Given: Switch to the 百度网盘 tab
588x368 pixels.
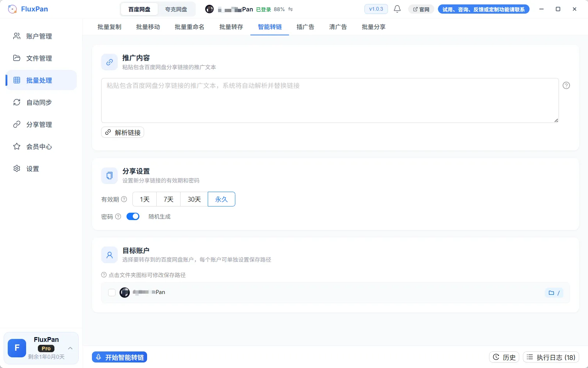Looking at the screenshot, I should coord(139,9).
